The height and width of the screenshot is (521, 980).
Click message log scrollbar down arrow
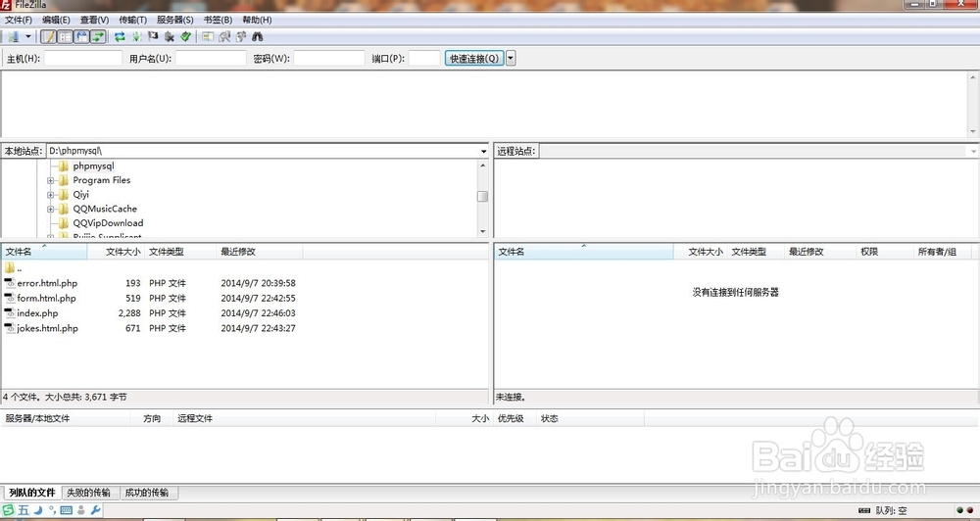973,131
